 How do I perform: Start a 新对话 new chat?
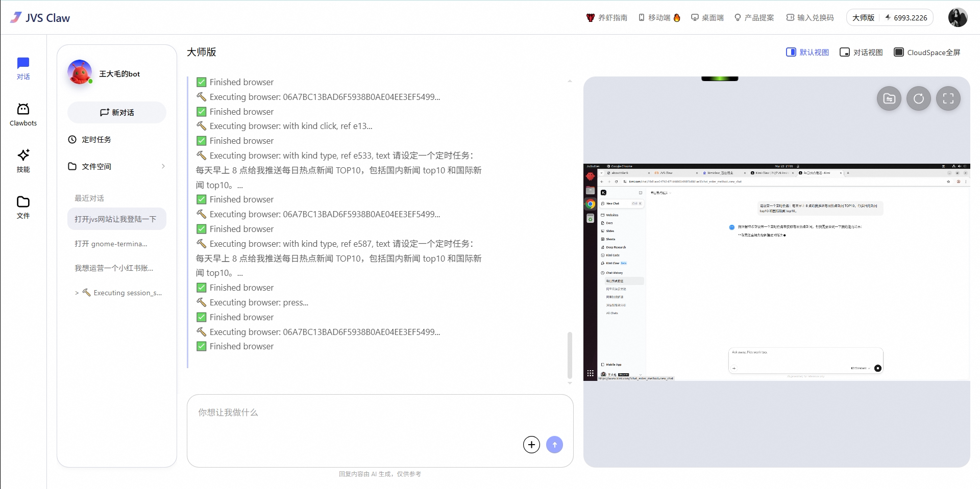coord(117,112)
